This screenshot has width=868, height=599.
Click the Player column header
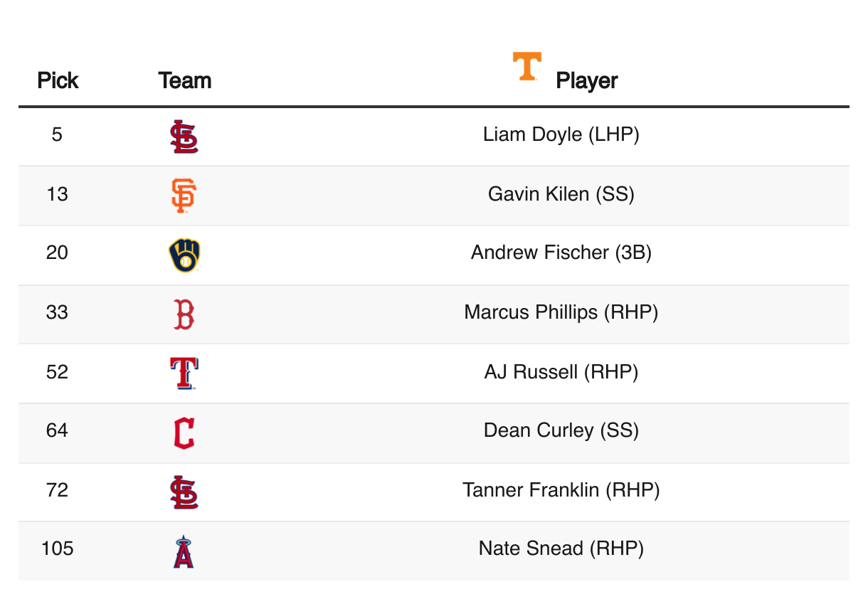click(x=586, y=81)
